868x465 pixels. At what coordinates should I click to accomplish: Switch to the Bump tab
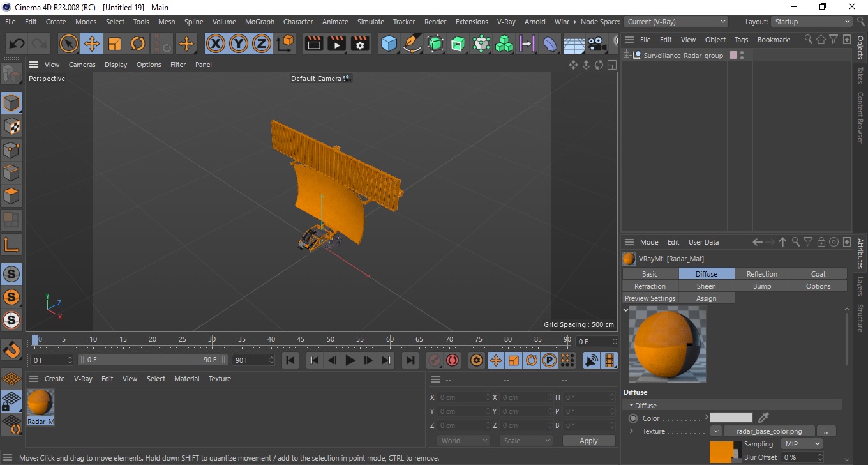coord(762,286)
